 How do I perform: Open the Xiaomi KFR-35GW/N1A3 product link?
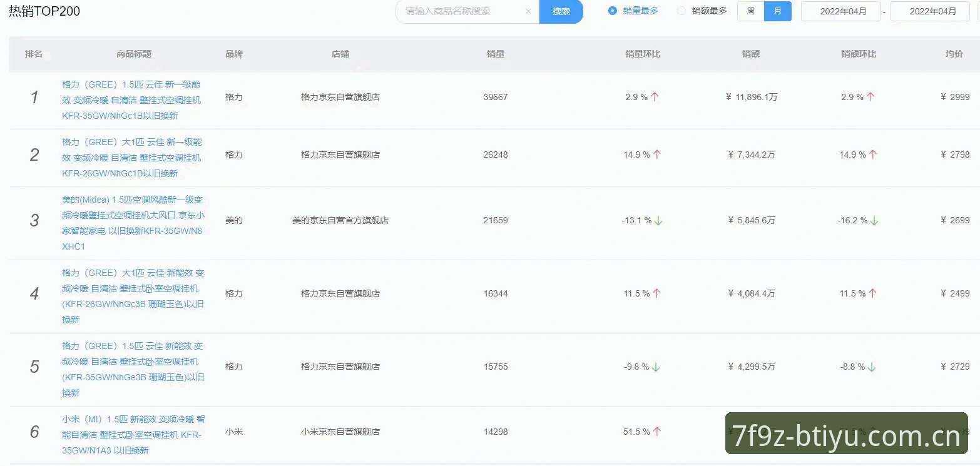[x=133, y=435]
